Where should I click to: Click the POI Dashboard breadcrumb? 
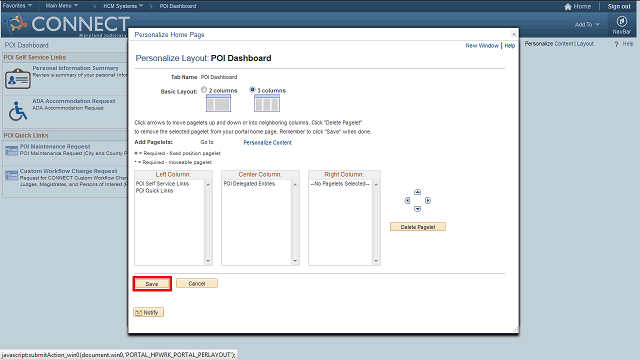pos(178,6)
